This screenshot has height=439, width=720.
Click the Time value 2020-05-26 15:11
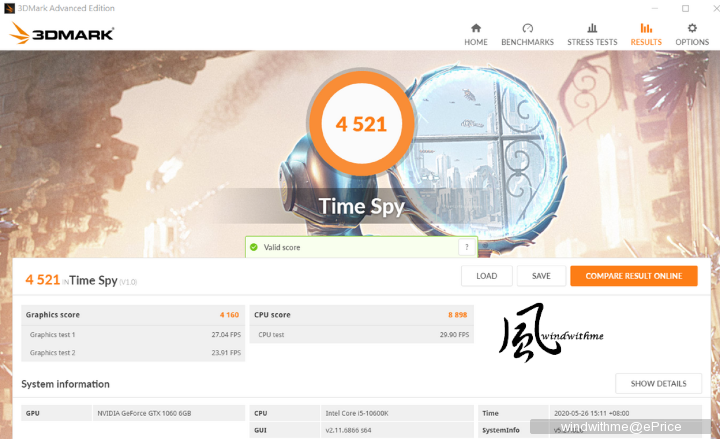coord(591,413)
